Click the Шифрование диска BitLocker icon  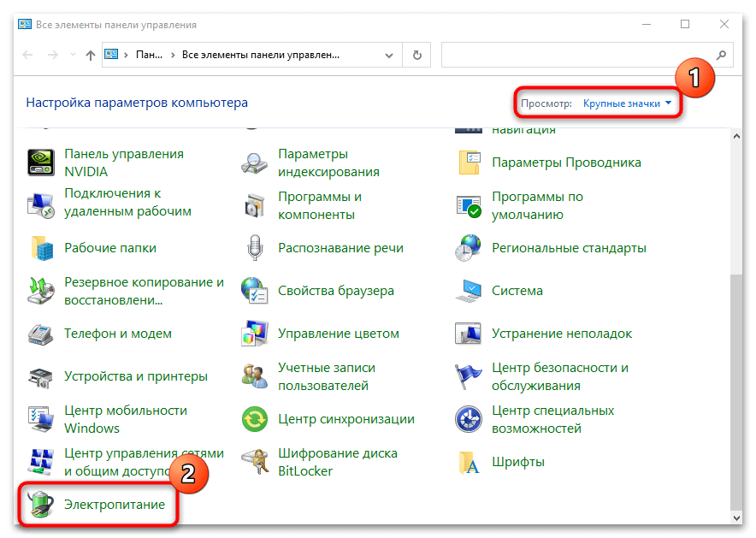(255, 462)
